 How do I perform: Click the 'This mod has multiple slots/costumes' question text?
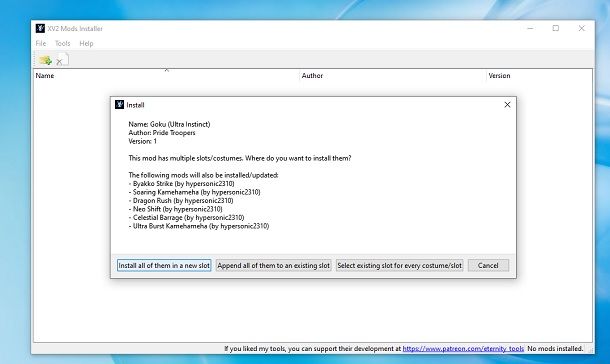240,159
